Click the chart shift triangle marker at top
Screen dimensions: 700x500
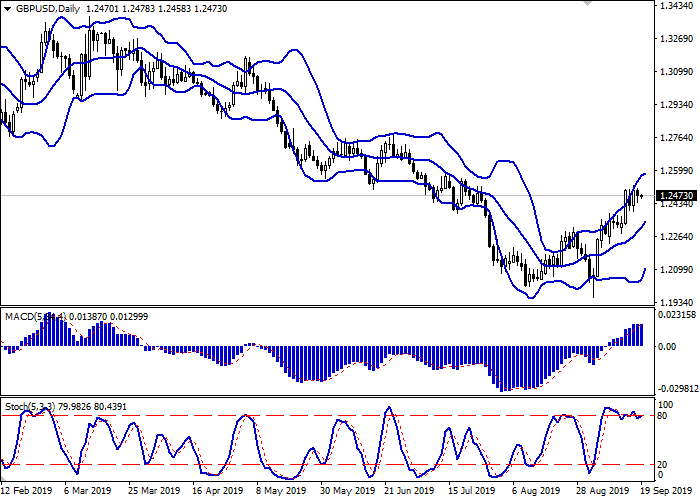[643, 6]
